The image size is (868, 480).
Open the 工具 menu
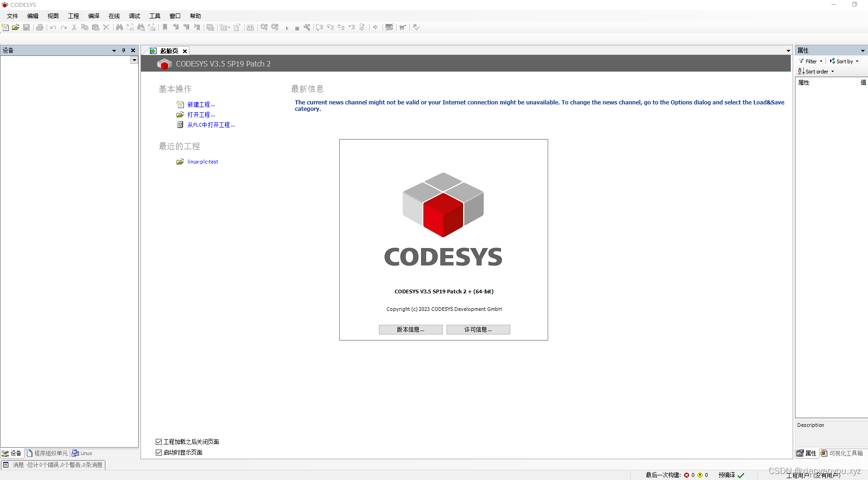click(155, 16)
